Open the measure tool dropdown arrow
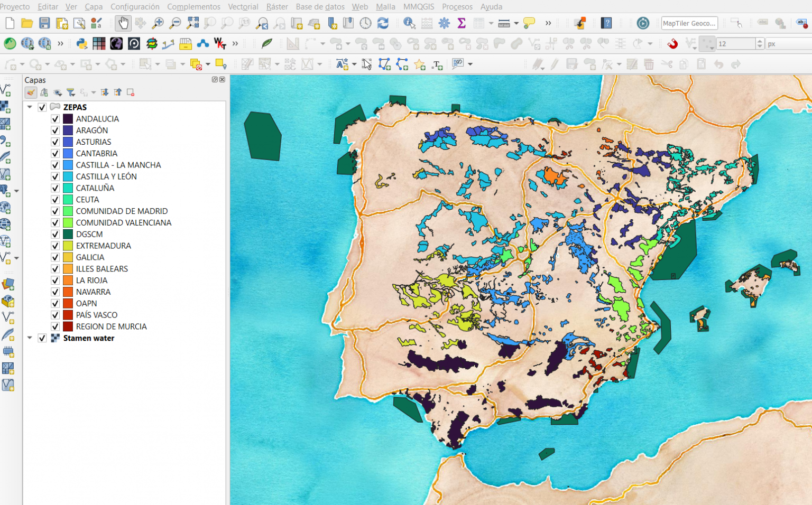Screen dimensions: 812x505 point(516,23)
